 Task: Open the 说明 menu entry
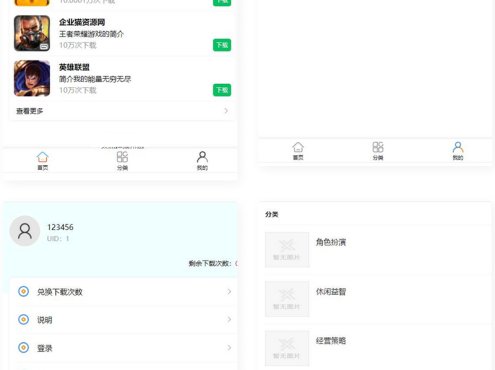click(x=124, y=319)
